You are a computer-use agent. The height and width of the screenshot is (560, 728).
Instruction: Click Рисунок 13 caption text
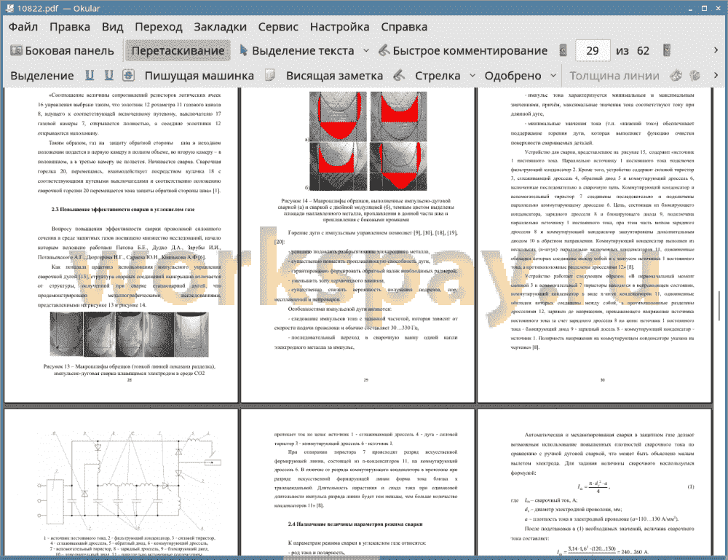coord(129,370)
